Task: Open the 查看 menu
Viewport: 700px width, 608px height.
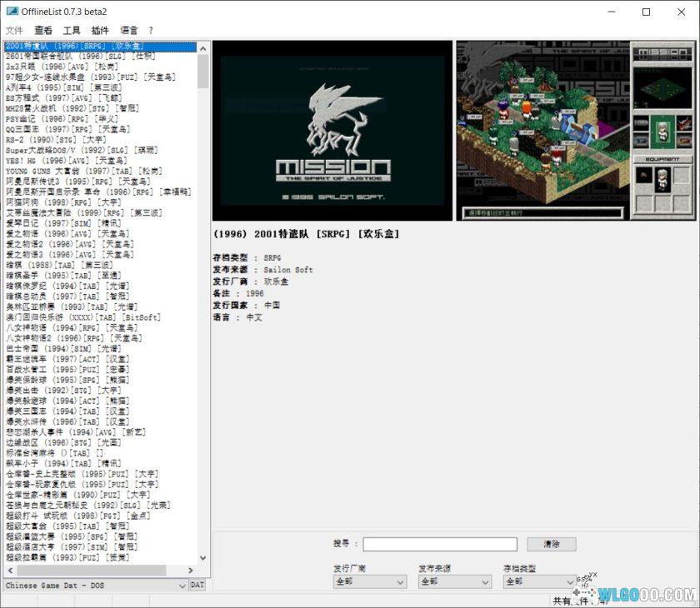Action: (x=43, y=30)
